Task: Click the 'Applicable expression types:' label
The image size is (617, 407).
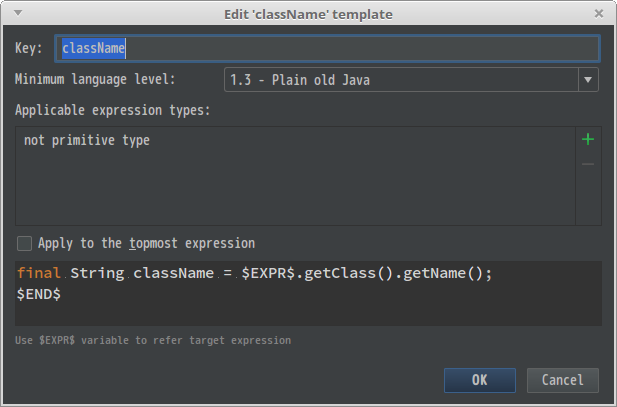Action: tap(112, 110)
